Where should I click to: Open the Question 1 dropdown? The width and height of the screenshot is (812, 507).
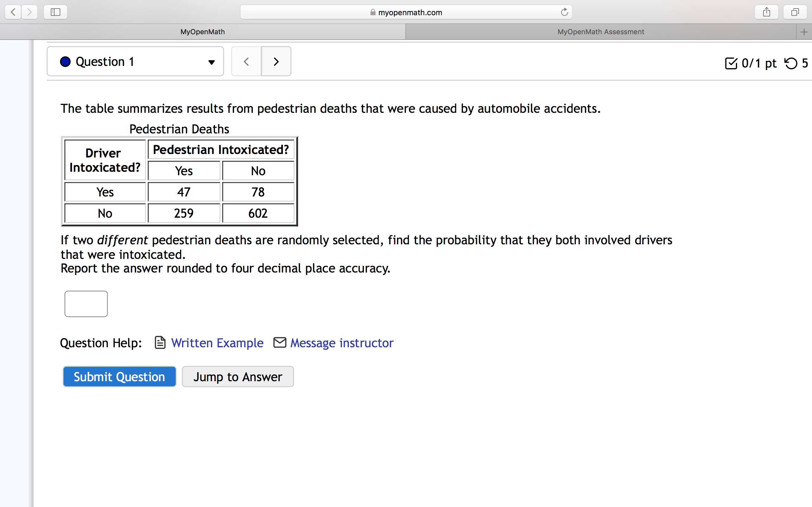211,62
